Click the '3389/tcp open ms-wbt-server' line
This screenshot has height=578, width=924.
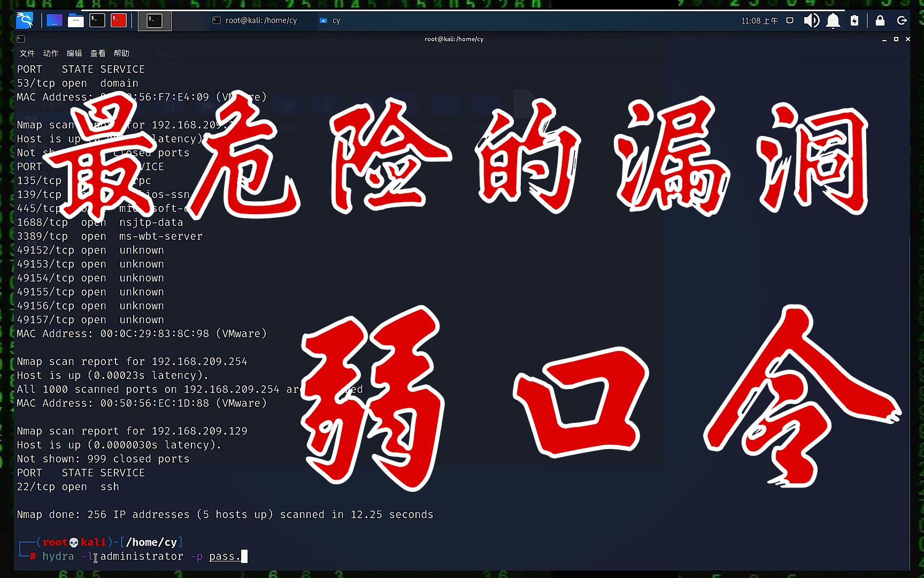[110, 236]
